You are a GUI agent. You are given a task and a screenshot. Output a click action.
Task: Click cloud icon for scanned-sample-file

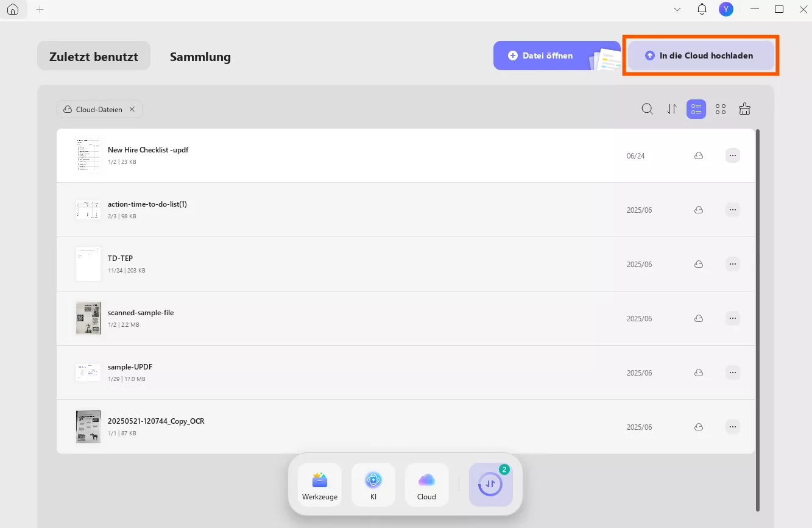pyautogui.click(x=699, y=318)
